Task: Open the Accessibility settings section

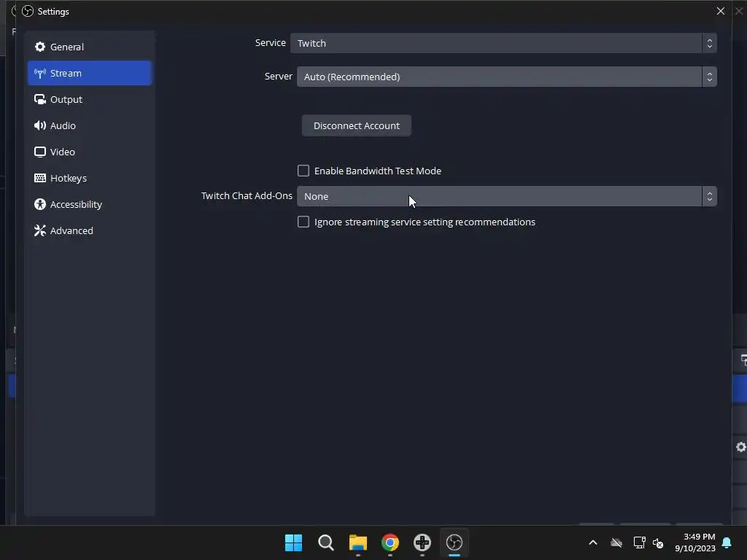Action: (x=90, y=204)
